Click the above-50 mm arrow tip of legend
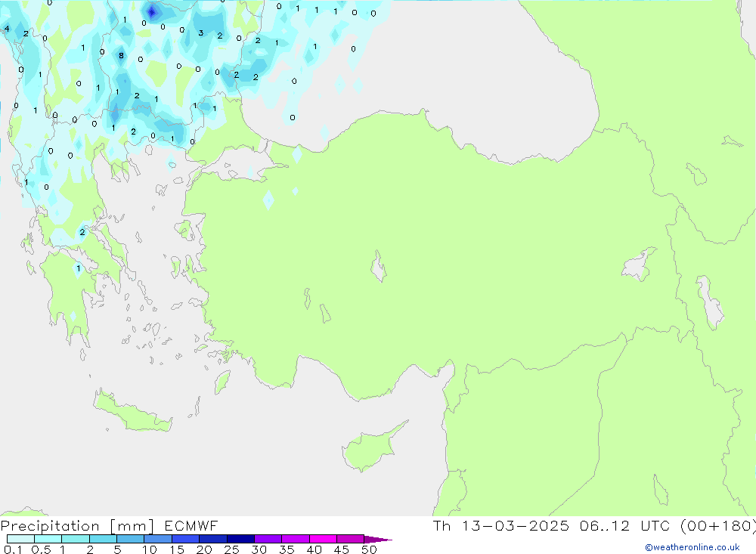This screenshot has width=756, height=554. click(378, 540)
